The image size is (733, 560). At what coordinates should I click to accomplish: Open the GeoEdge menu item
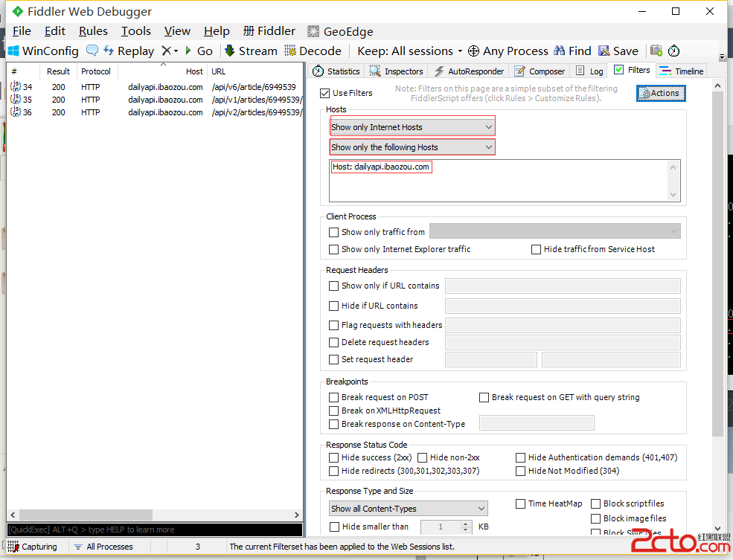pos(340,31)
